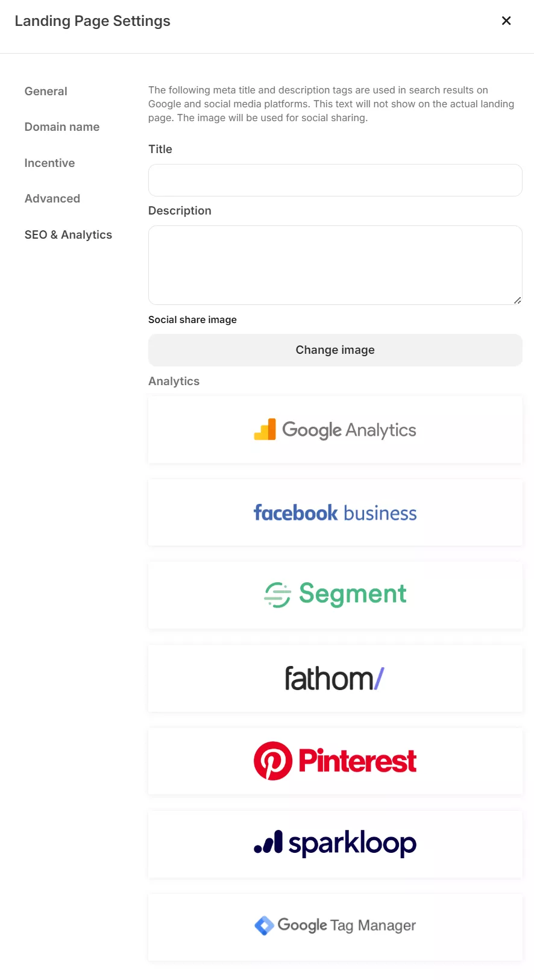Open the SEO & Analytics tab
The width and height of the screenshot is (534, 980).
(x=68, y=235)
